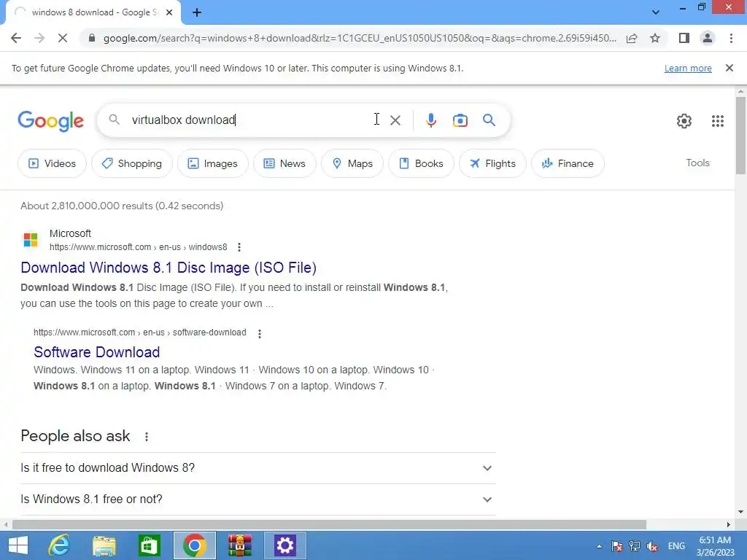This screenshot has width=747, height=560.
Task: Share this page via address bar icon
Action: [x=632, y=38]
